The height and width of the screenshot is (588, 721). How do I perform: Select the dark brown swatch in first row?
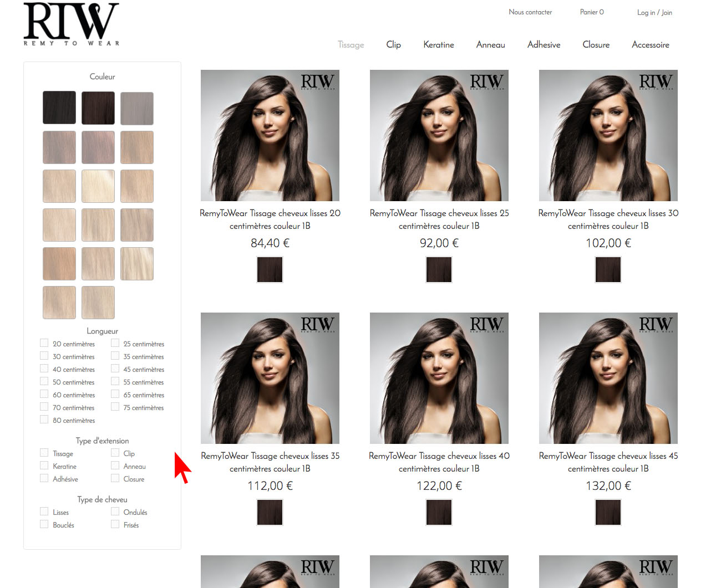pos(98,108)
